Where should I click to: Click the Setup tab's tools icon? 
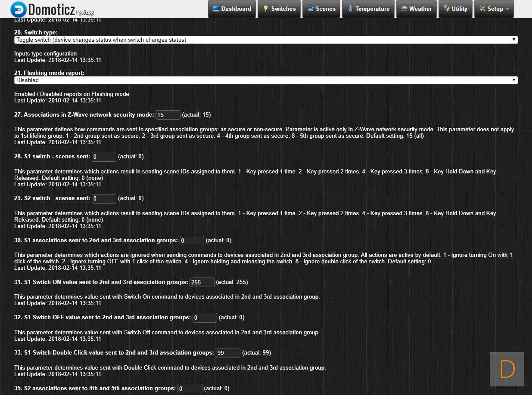(x=482, y=9)
